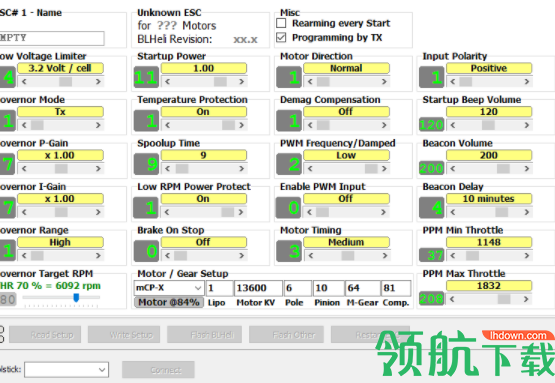
Task: Decrease Startup Power with left arrow
Action: pos(167,82)
